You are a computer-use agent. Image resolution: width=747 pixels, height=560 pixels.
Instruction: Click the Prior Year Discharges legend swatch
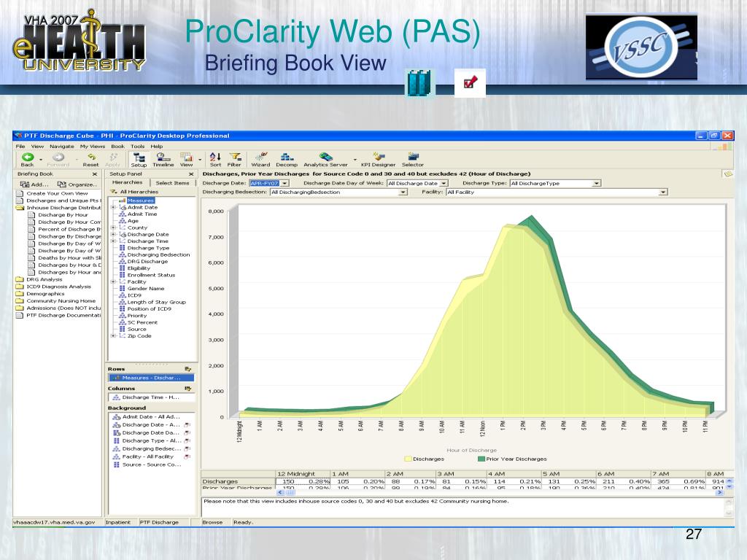[x=481, y=459]
